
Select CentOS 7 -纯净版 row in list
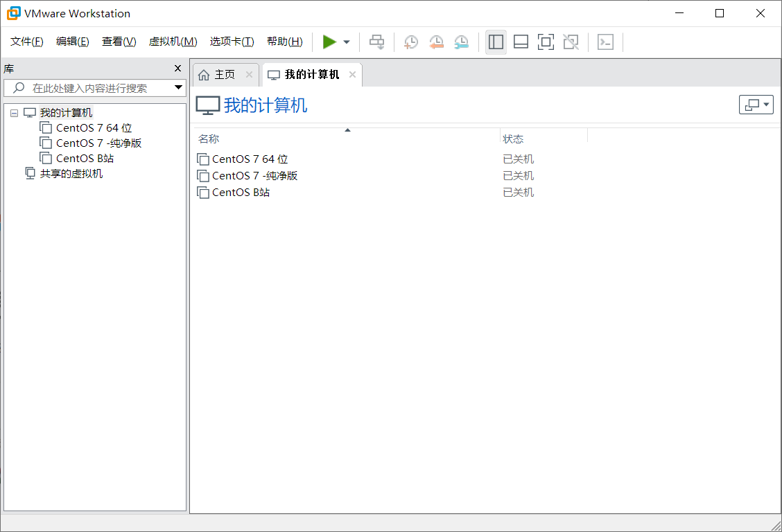pos(255,176)
